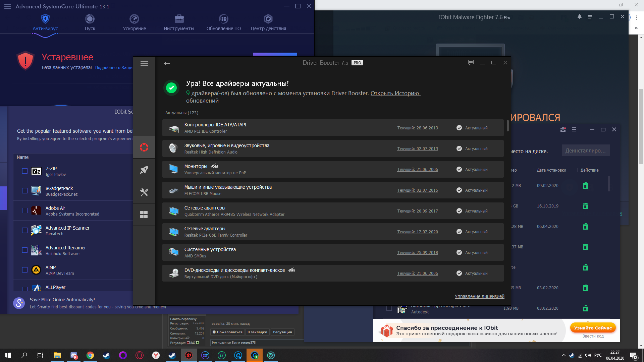Open the Action Center grid sidebar icon
Viewport: 644px width, 362px height.
[x=144, y=215]
